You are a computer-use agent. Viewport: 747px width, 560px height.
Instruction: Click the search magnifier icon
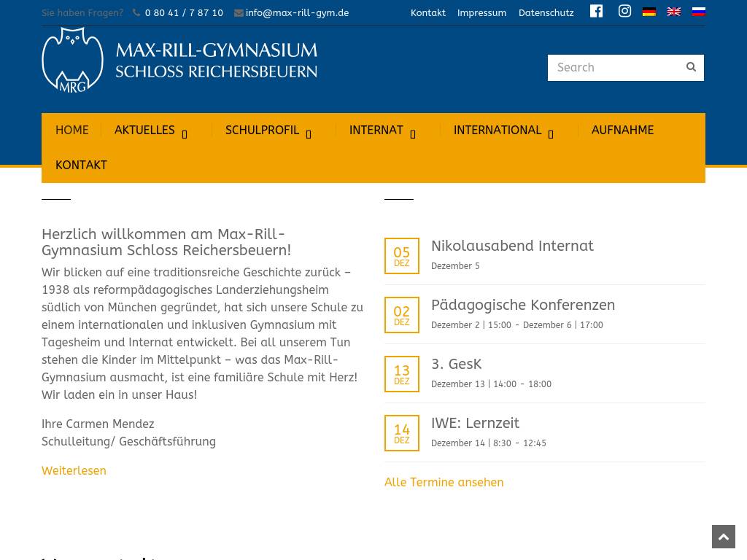point(691,67)
